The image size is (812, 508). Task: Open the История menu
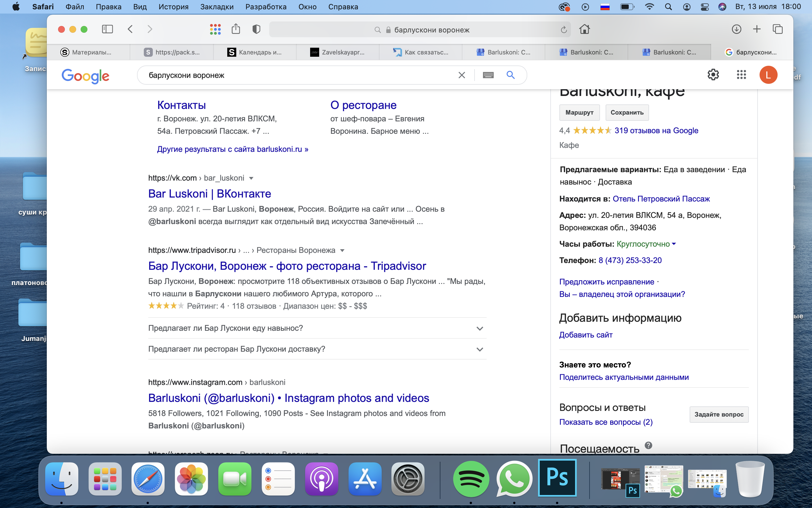tap(173, 7)
